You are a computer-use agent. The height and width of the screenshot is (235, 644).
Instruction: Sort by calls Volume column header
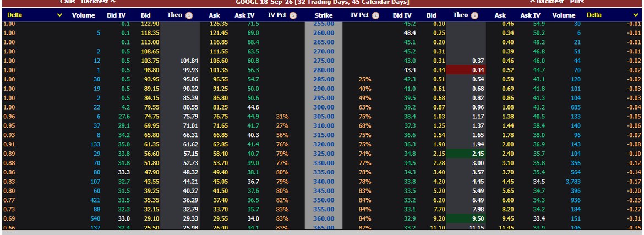[83, 15]
